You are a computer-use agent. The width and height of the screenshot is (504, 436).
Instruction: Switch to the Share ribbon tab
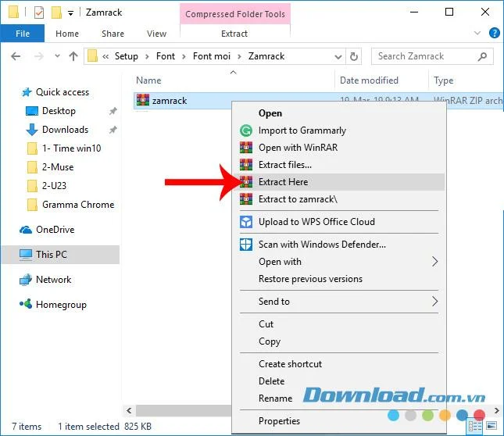click(x=113, y=34)
